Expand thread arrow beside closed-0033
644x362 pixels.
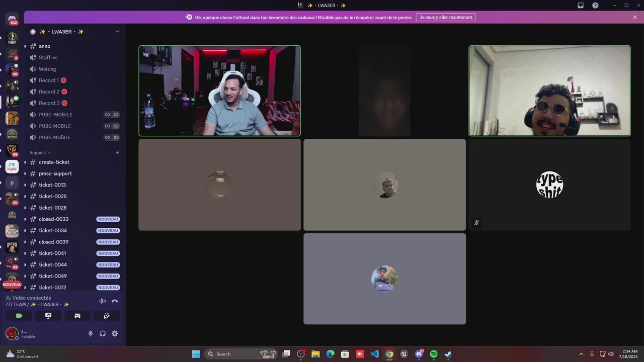click(25, 219)
